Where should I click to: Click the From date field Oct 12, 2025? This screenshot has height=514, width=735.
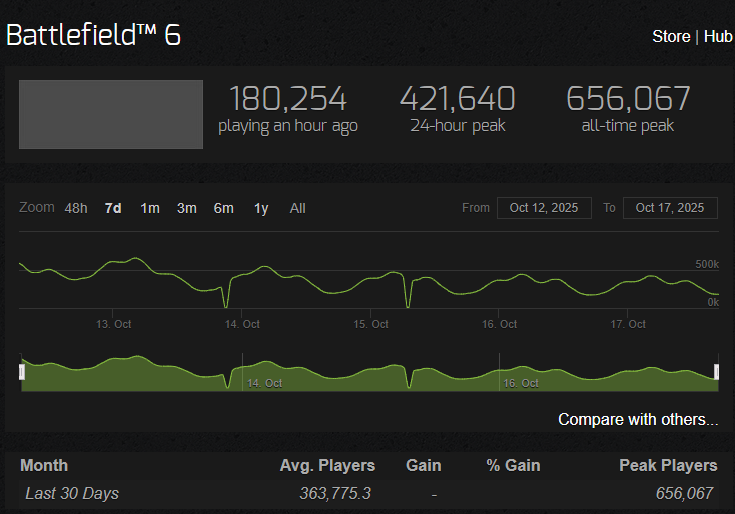[x=544, y=208]
